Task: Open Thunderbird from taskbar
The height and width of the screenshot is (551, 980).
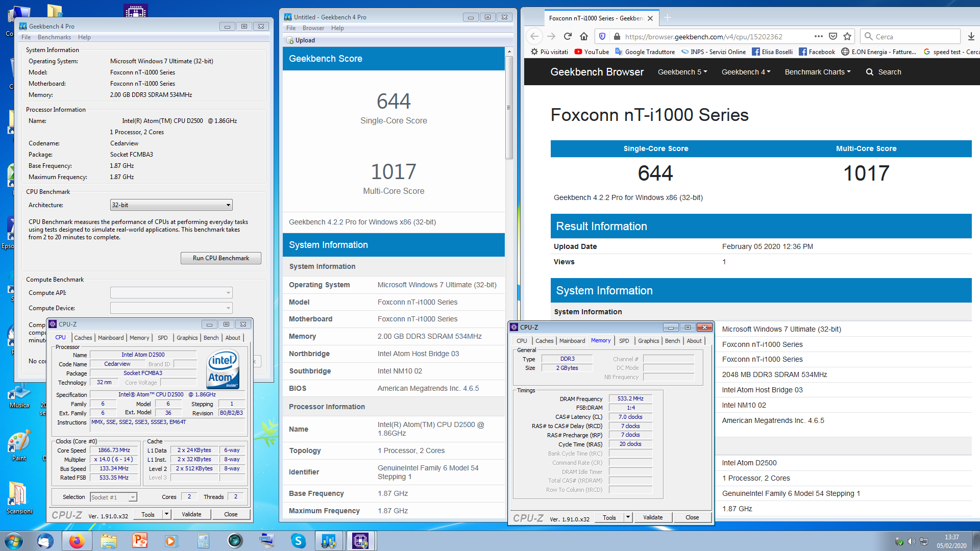Action: tap(45, 541)
